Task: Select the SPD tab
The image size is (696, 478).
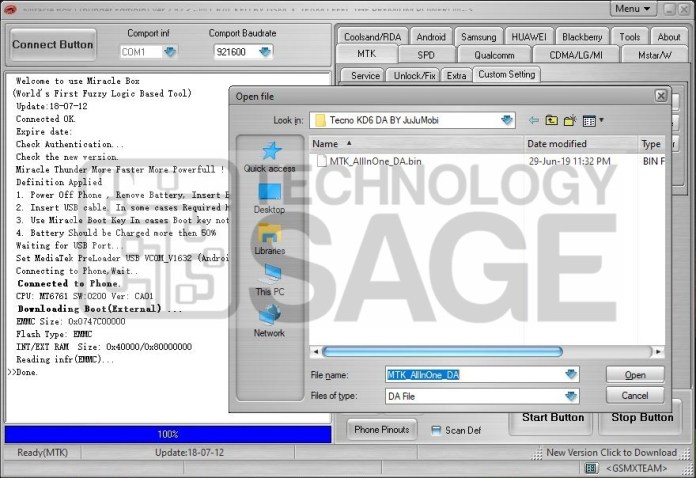Action: 426,55
